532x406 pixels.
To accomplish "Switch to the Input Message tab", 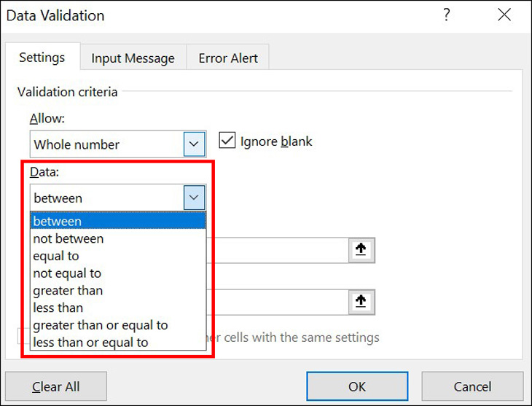I will [133, 58].
